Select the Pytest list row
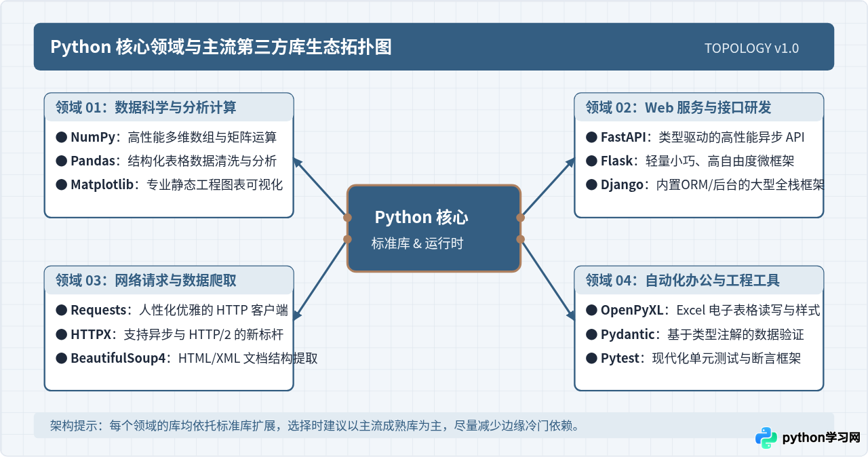 pyautogui.click(x=694, y=358)
